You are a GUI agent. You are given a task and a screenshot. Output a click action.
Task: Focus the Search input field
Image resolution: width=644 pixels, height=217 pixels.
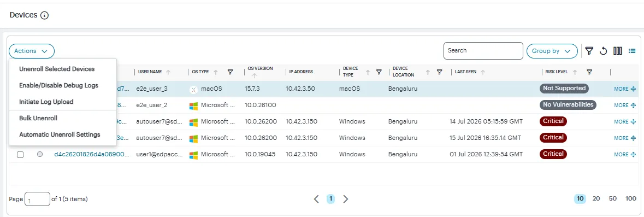(x=483, y=51)
